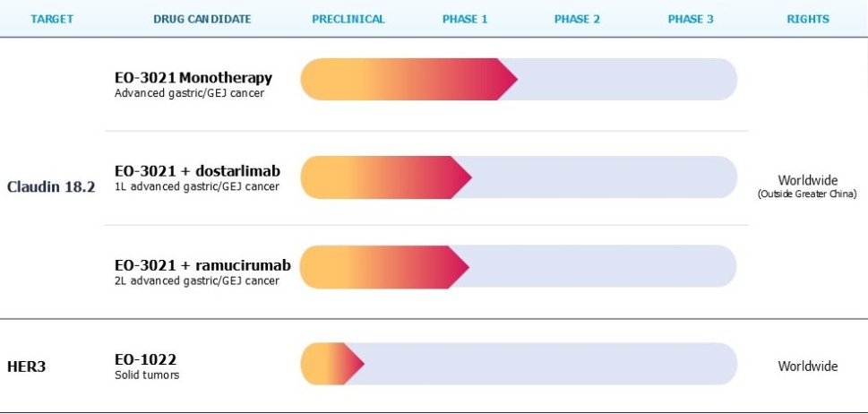Select the PHASE 1 column header
Image resolution: width=868 pixels, height=414 pixels.
click(x=465, y=19)
